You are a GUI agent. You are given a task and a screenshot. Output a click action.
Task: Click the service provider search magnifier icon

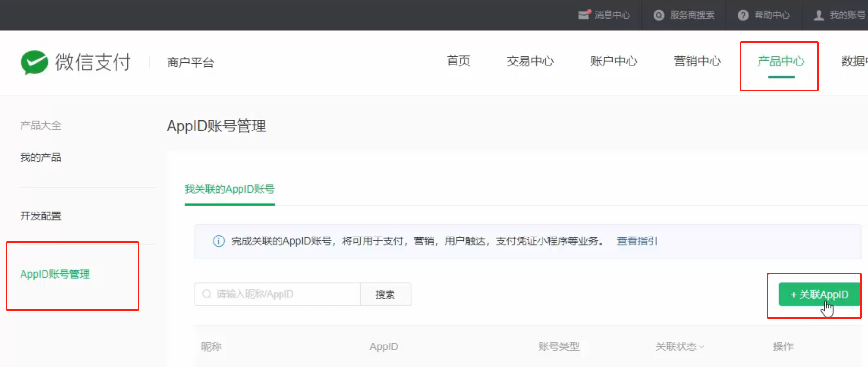coord(659,15)
